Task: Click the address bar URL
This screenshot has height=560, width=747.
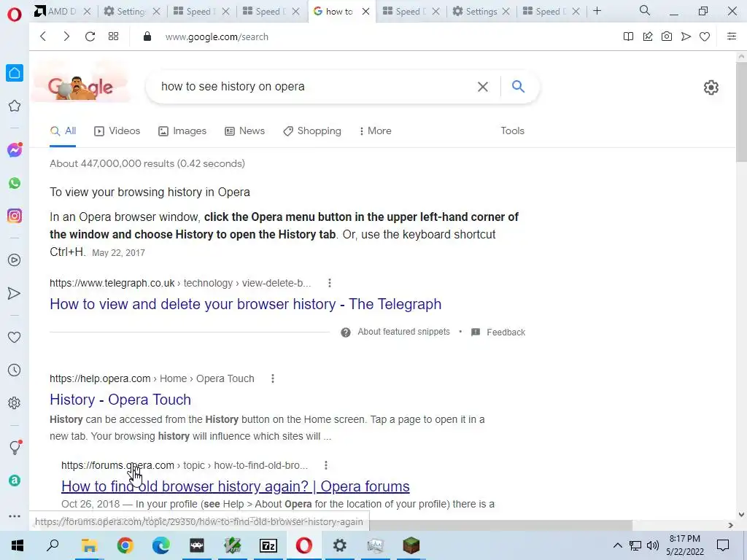Action: [217, 36]
